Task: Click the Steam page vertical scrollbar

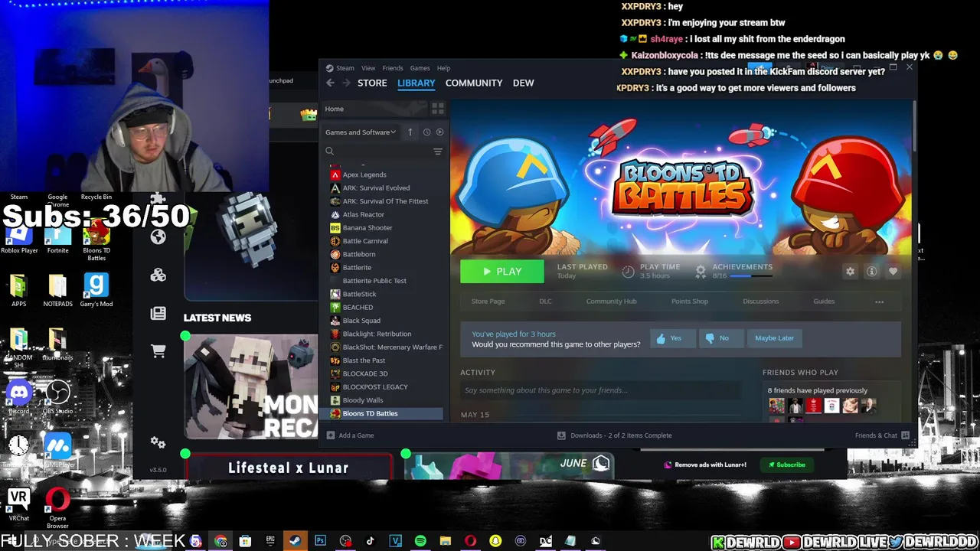Action: pyautogui.click(x=913, y=126)
